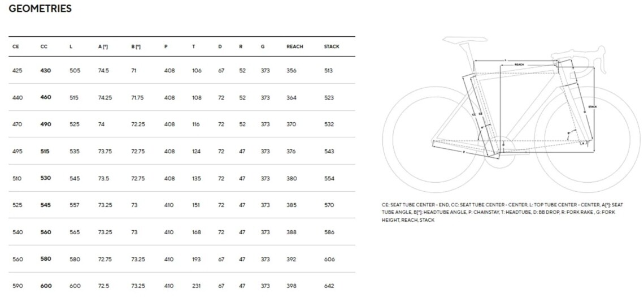This screenshot has height=297, width=644.
Task: Click the stack value 570
Action: pyautogui.click(x=329, y=205)
